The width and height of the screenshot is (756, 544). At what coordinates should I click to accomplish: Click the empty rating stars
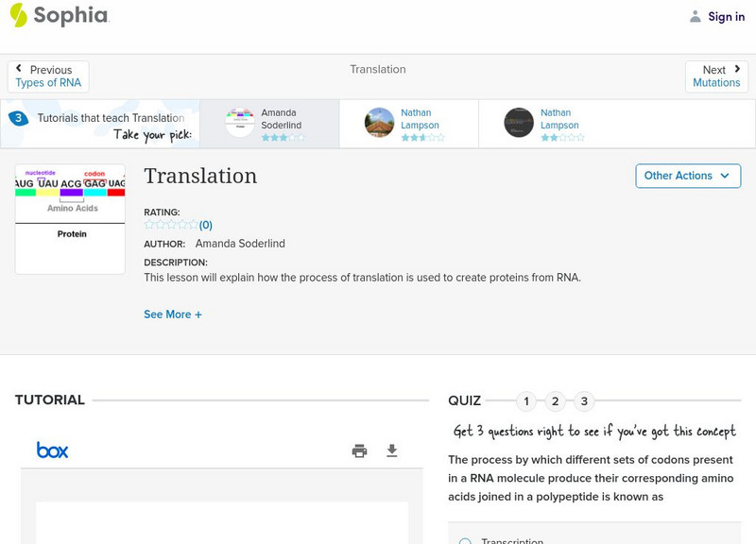(171, 225)
